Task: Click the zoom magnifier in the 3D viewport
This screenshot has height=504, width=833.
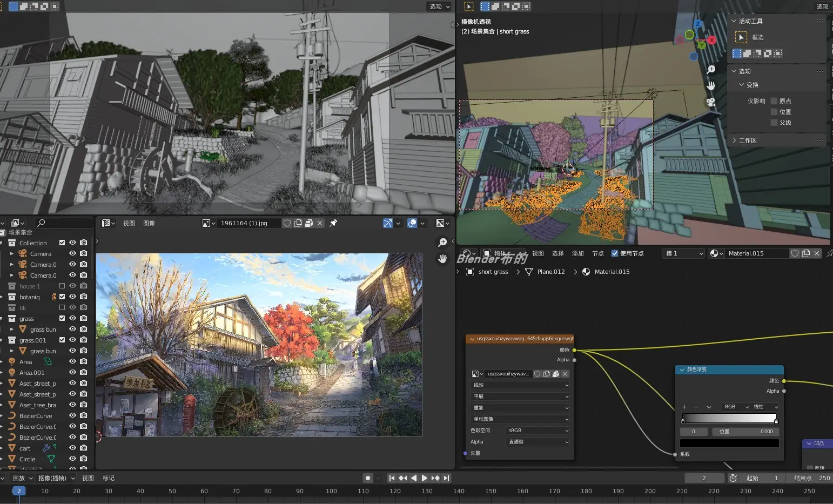Action: coord(711,70)
